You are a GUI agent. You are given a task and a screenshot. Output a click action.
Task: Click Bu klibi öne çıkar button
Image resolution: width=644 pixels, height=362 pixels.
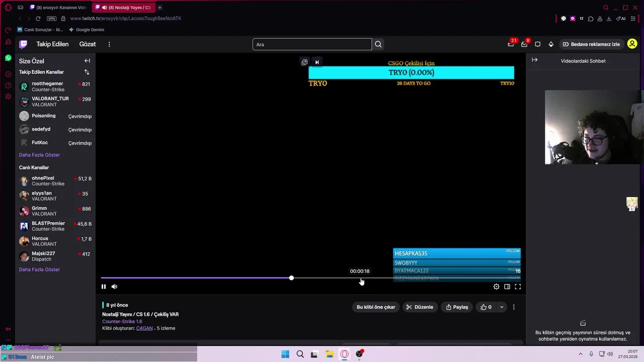click(x=376, y=307)
